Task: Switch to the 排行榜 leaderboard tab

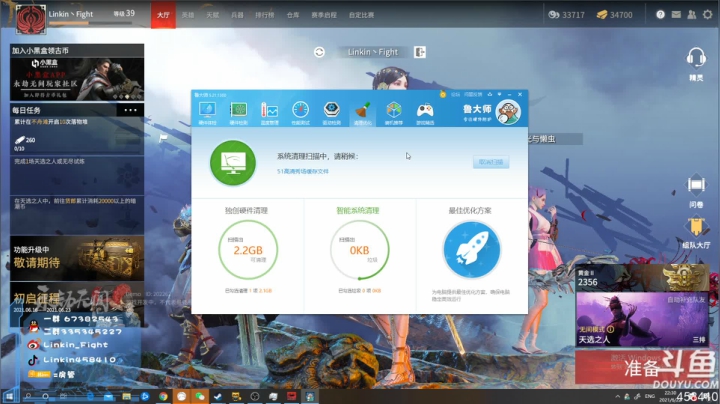Action: (x=265, y=15)
